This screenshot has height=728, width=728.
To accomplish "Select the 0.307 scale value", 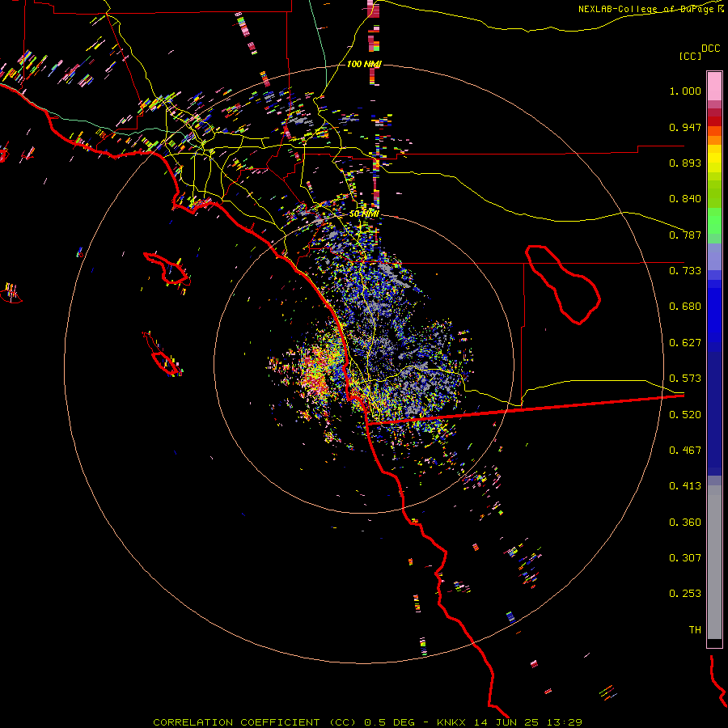I will [685, 558].
